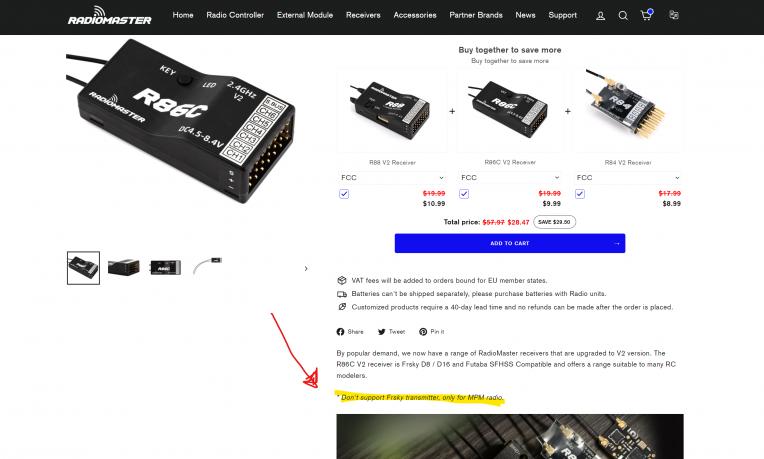Open the Receivers menu item
This screenshot has height=459, width=764.
tap(363, 15)
